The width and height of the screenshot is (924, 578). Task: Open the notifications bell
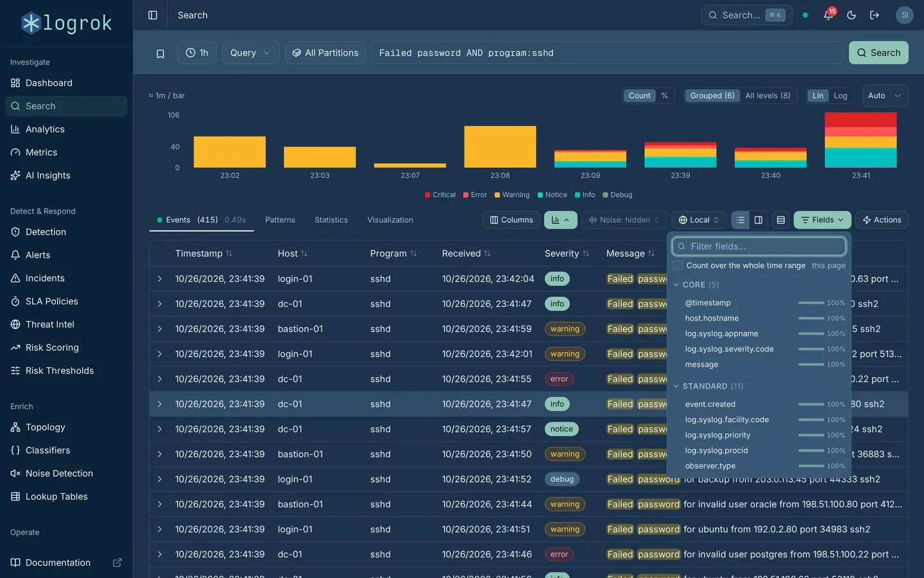828,15
